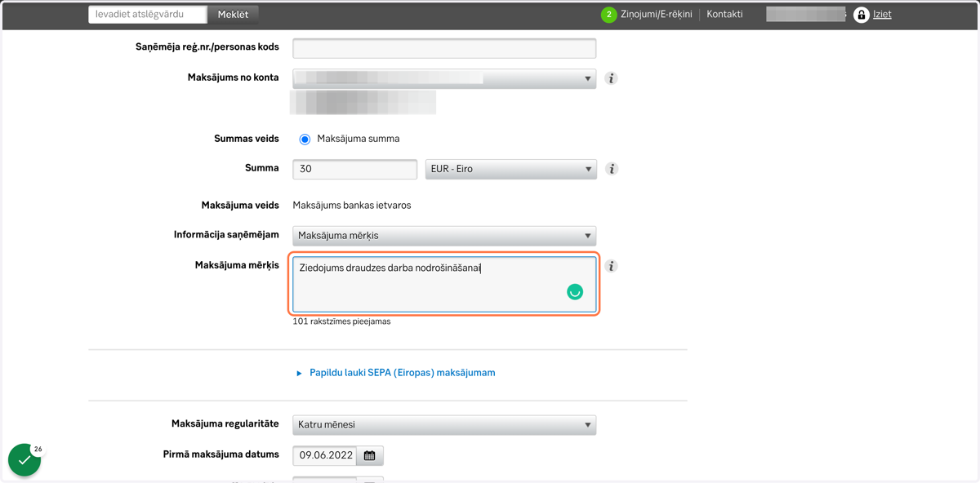Open the EUR - Eiro currency dropdown
This screenshot has height=483, width=980.
[x=511, y=169]
